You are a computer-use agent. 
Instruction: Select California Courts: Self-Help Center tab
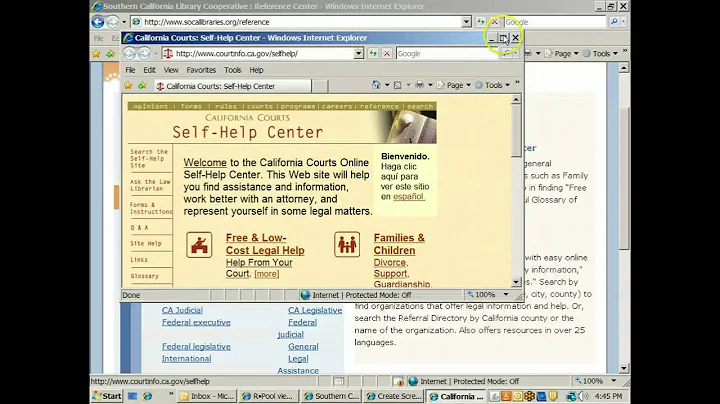(232, 86)
